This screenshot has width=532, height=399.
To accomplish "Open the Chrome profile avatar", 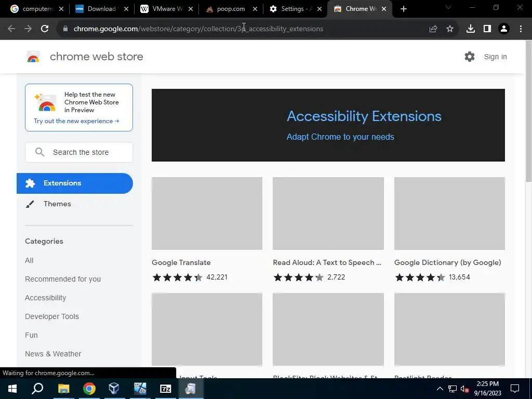I will point(504,29).
